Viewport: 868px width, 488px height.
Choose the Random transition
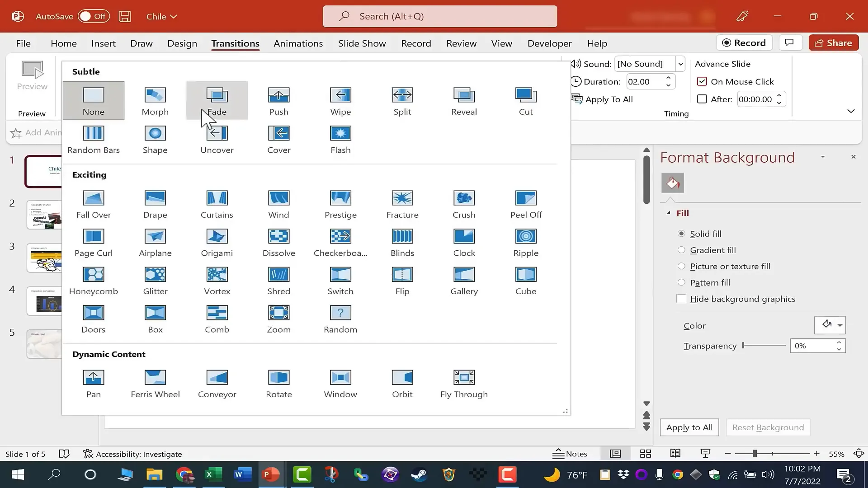(340, 319)
